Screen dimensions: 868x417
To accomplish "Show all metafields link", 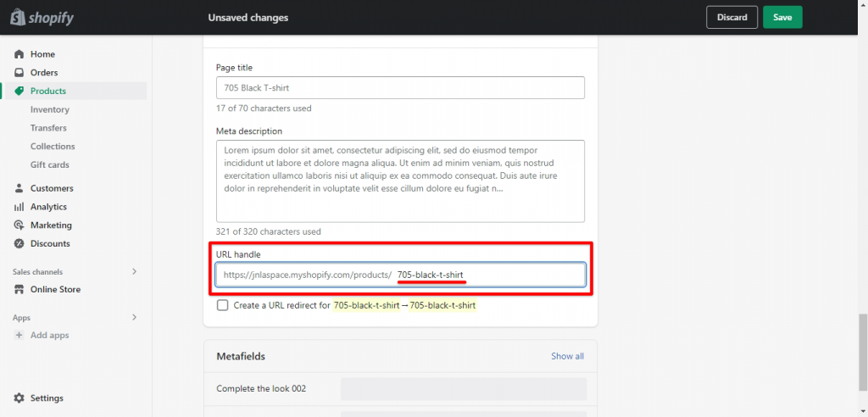I will coord(567,356).
